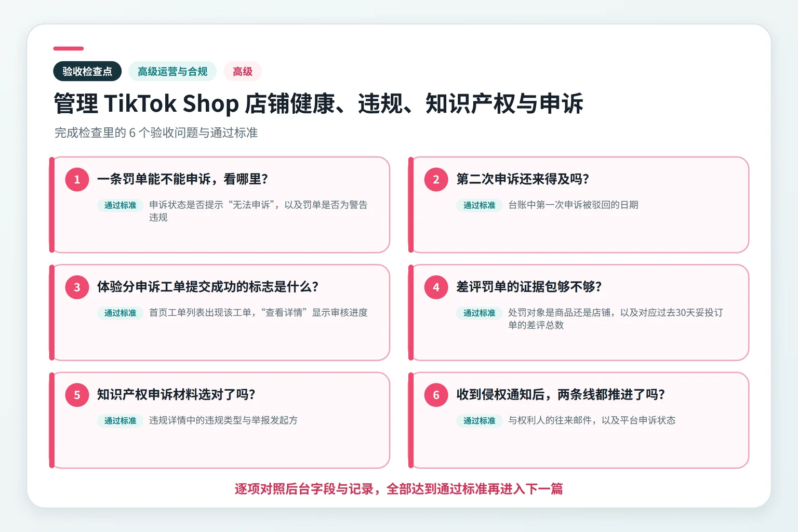Click 通过标准 label in card 5
Screen dimensions: 798x532
(x=120, y=420)
